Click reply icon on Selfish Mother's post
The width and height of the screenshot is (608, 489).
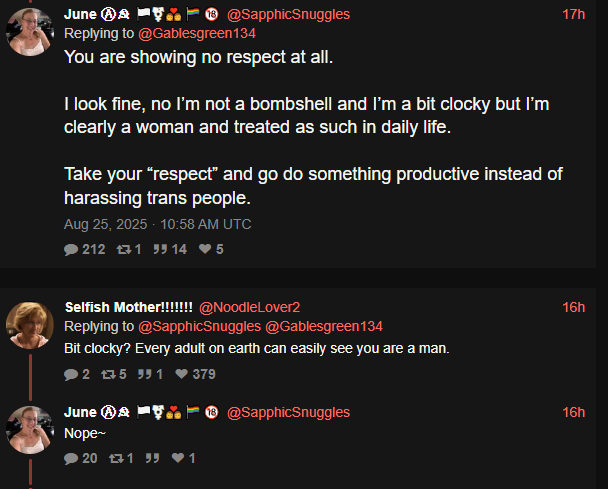[x=71, y=374]
